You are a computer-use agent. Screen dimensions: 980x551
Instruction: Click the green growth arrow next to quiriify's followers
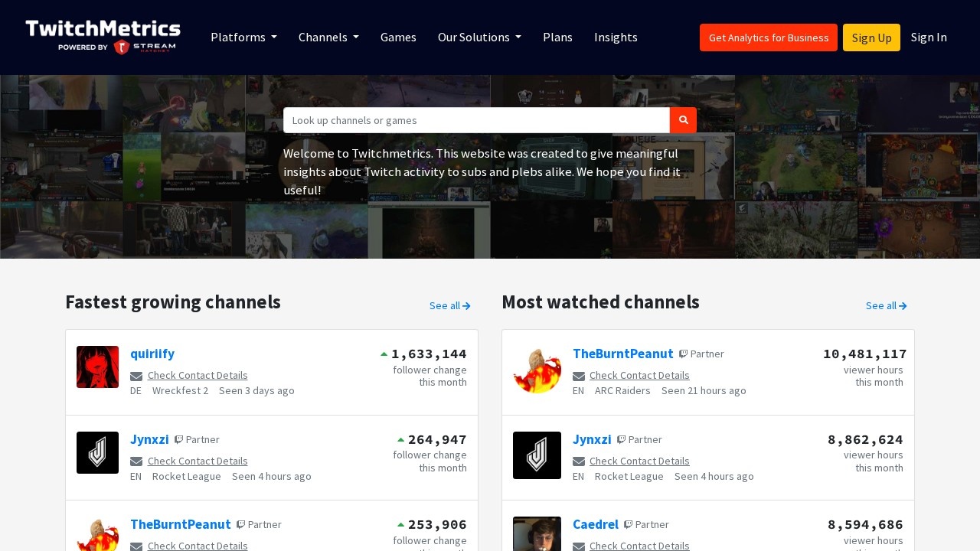pos(384,354)
